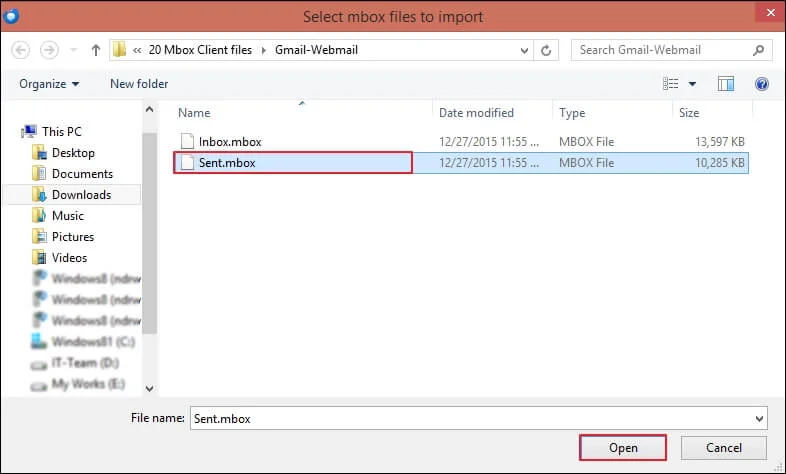Screen dimensions: 786x474
Task: Sort by Name column
Action: click(194, 113)
